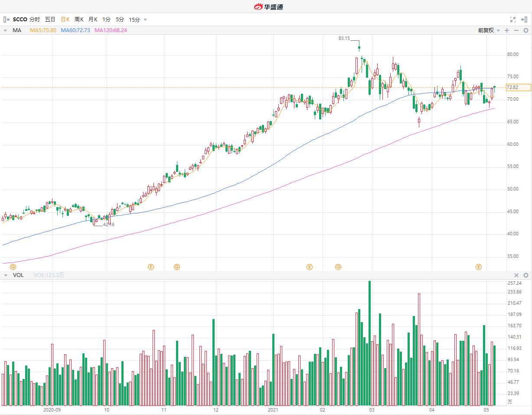The height and width of the screenshot is (415, 532).
Task: Switch to the 分时 intraday tab
Action: 35,20
